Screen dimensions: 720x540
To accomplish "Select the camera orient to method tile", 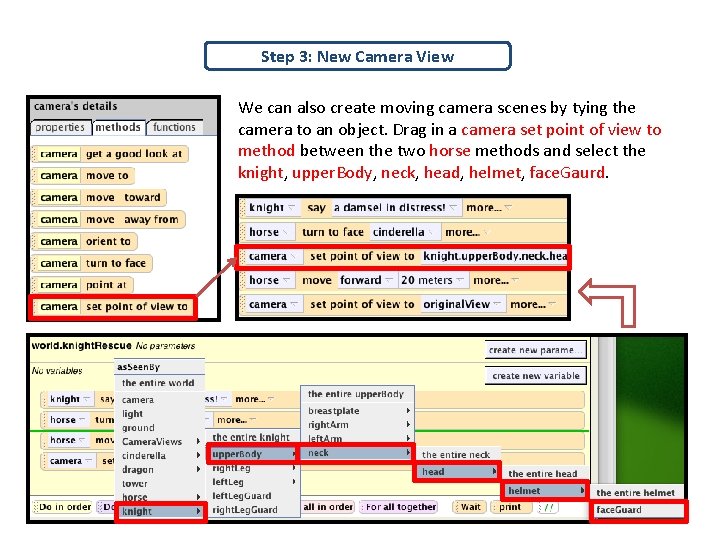I will [84, 241].
